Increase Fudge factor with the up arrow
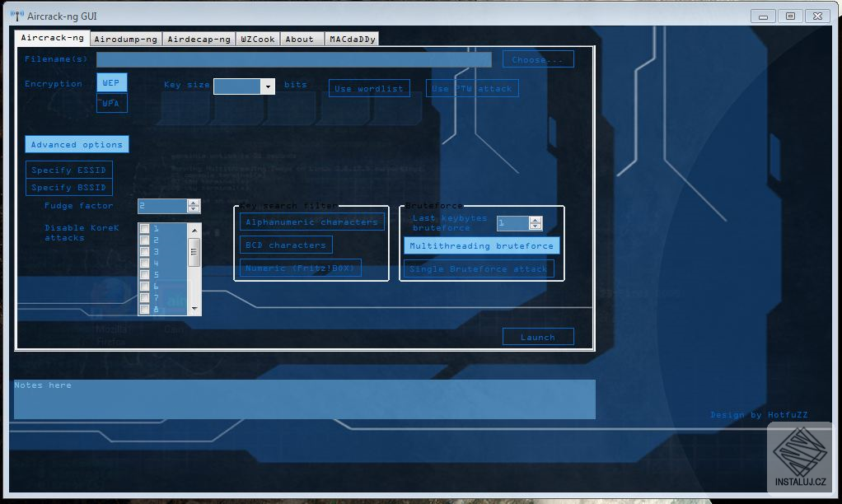Screen dimensions: 842x504 [x=193, y=203]
